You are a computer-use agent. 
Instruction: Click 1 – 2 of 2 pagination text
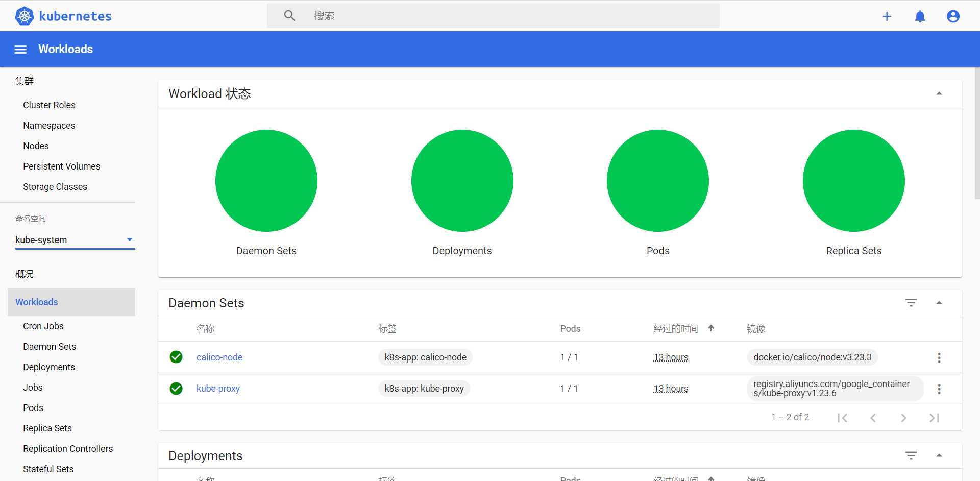tap(790, 417)
